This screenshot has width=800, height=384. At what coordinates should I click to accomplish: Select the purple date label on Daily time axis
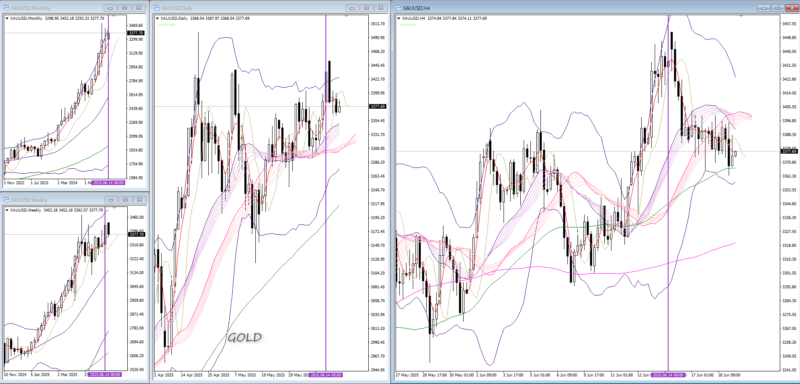point(326,375)
